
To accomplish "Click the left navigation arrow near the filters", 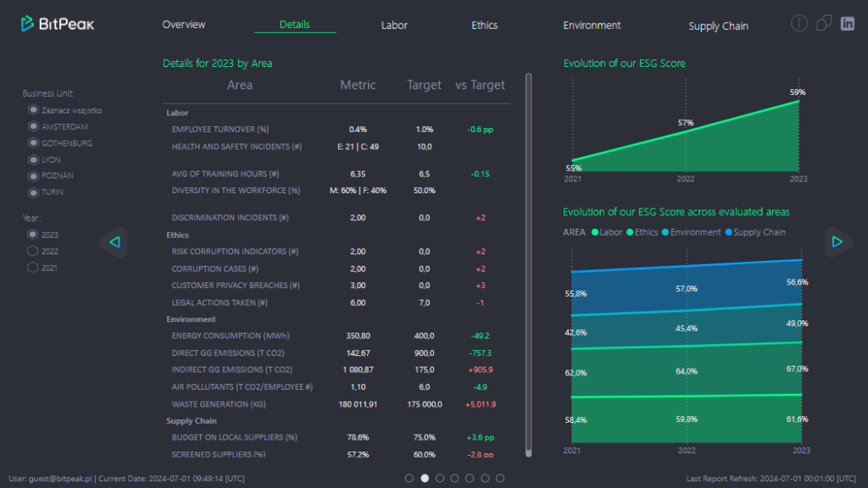I will [114, 241].
